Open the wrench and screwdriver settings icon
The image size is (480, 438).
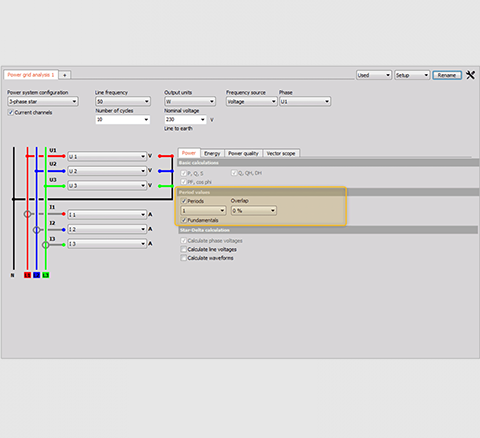point(470,75)
